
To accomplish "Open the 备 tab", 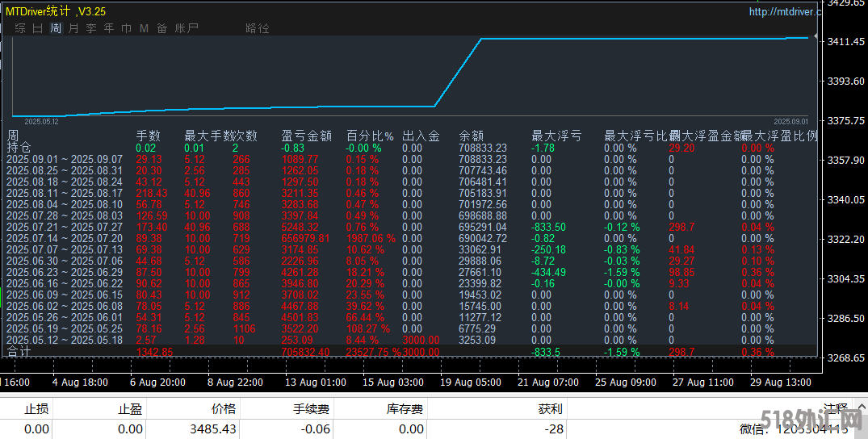I will pyautogui.click(x=161, y=28).
